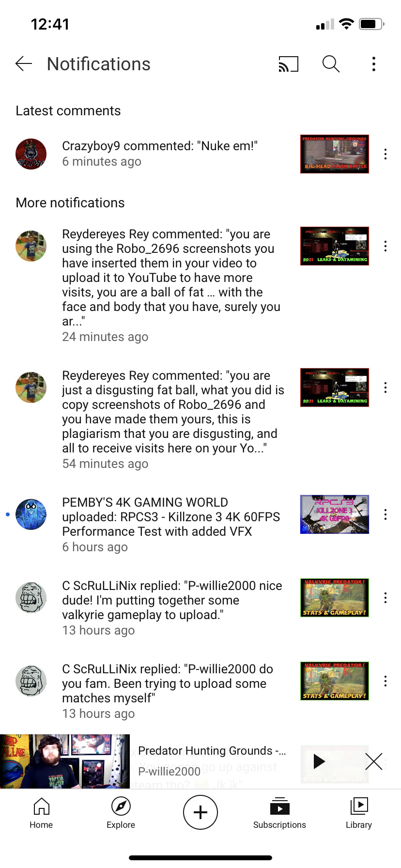The width and height of the screenshot is (401, 868).
Task: Tap the search magnifier icon
Action: coord(331,64)
